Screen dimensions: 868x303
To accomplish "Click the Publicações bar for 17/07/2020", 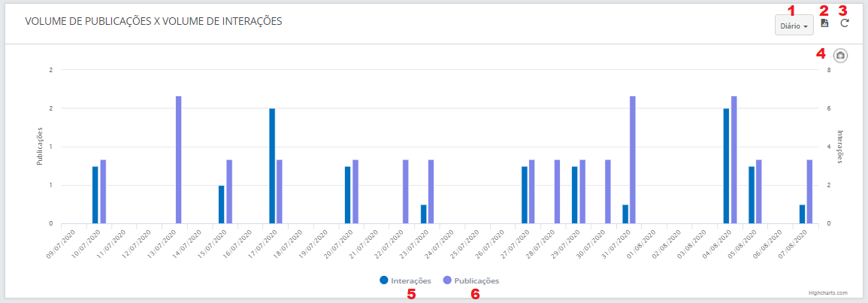I will (280, 192).
